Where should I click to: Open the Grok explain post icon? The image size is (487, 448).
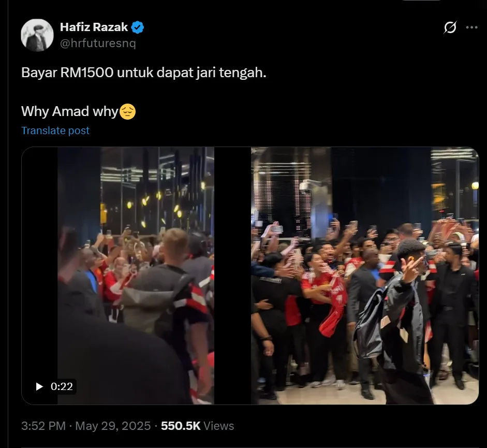(x=450, y=28)
